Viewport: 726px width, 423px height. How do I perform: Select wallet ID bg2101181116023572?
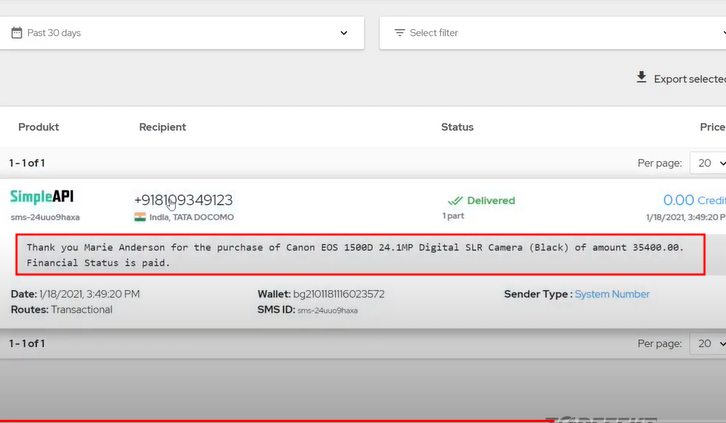[x=339, y=294]
